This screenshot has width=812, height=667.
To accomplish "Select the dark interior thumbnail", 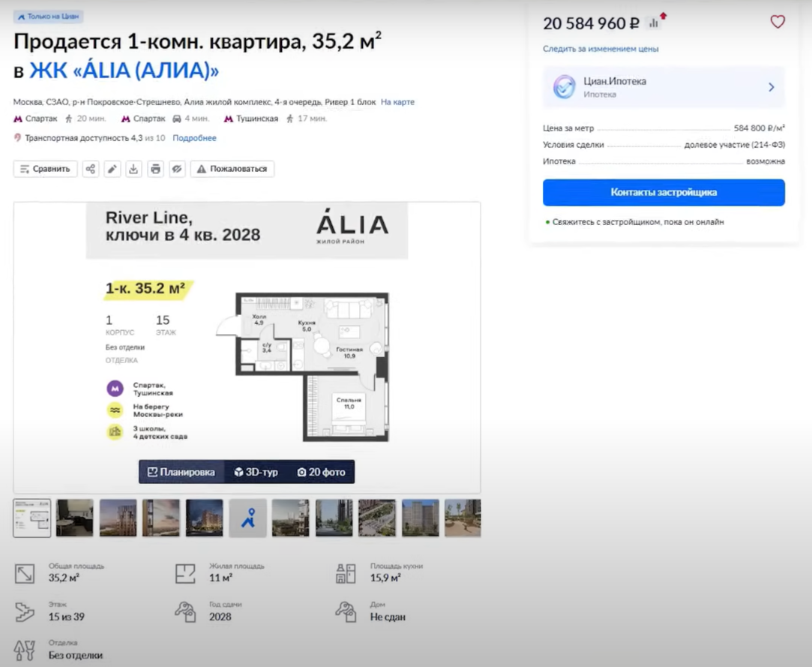I will click(74, 518).
